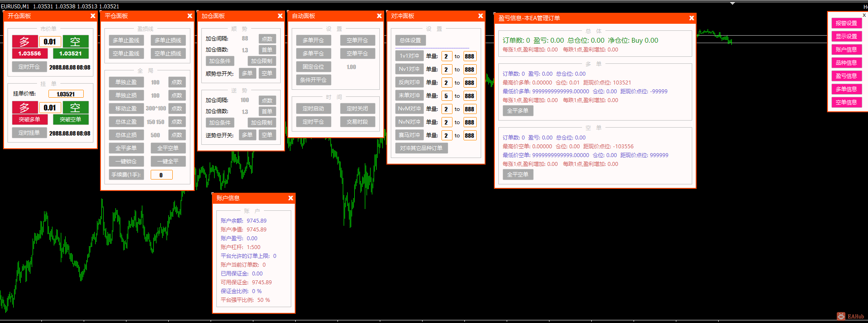868x323 pixels.
Task: Open 总体设置 in 对冲面板
Action: click(x=410, y=40)
